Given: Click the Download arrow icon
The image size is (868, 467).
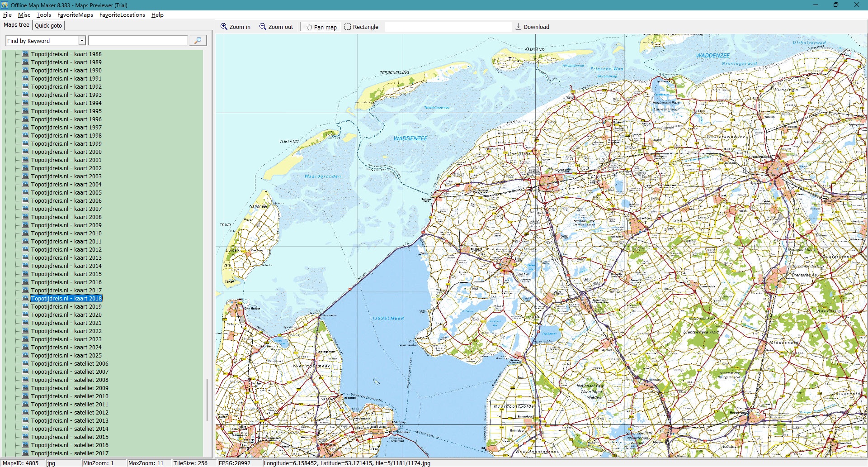Looking at the screenshot, I should tap(518, 27).
